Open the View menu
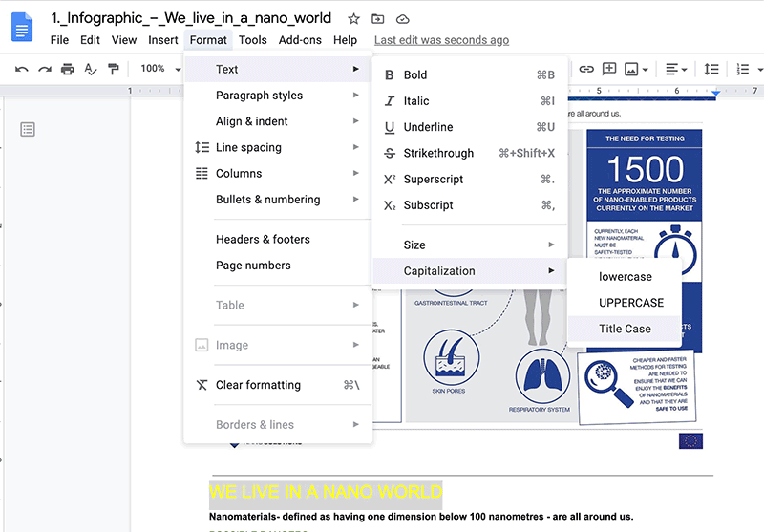The height and width of the screenshot is (532, 764). point(124,40)
